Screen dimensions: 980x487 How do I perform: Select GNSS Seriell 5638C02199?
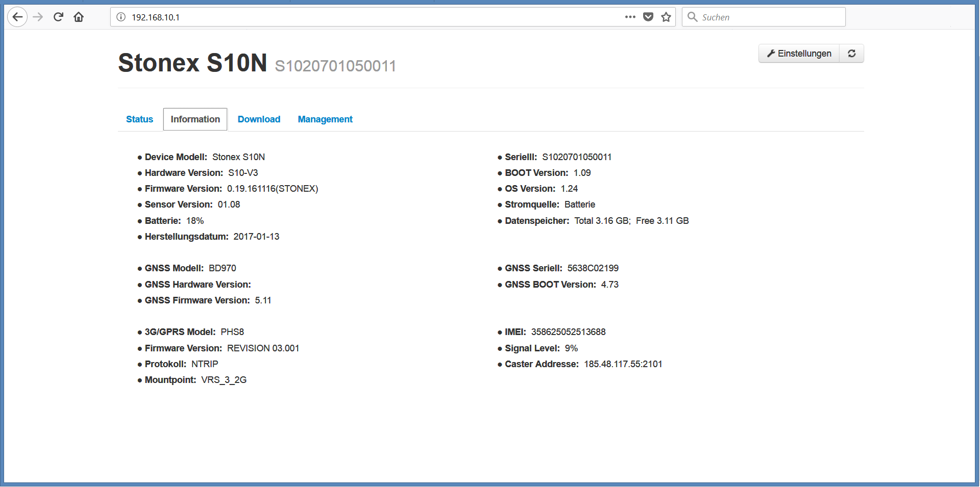tap(593, 268)
